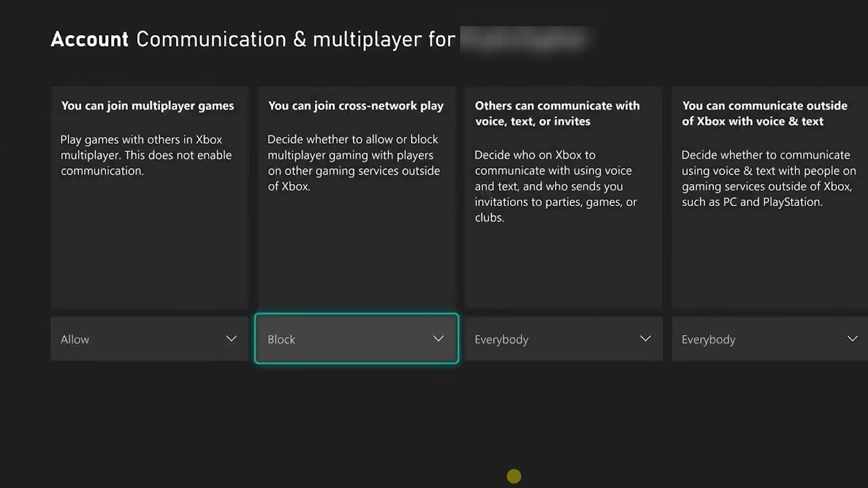Viewport: 868px width, 488px height.
Task: Click description about allowing or blocking multiplayer gaming
Action: [x=354, y=163]
